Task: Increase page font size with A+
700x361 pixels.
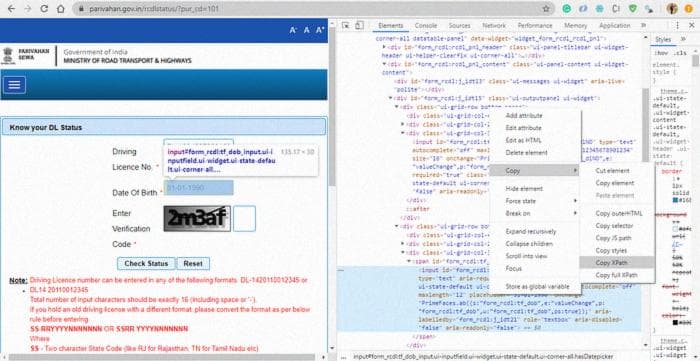Action: click(x=320, y=30)
